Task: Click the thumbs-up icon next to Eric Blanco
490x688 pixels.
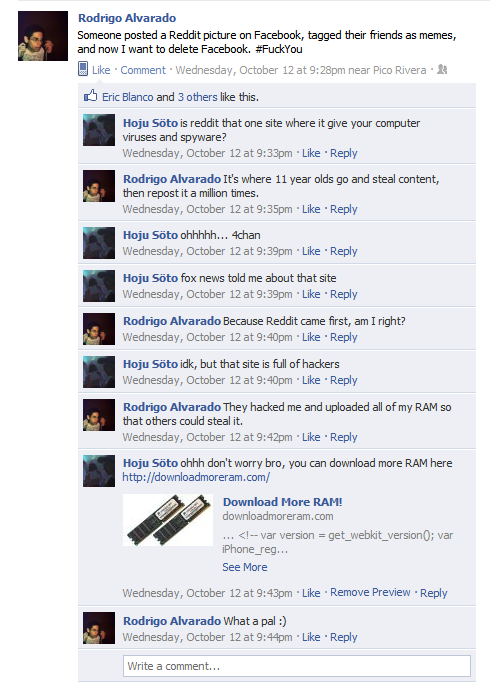Action: click(90, 96)
